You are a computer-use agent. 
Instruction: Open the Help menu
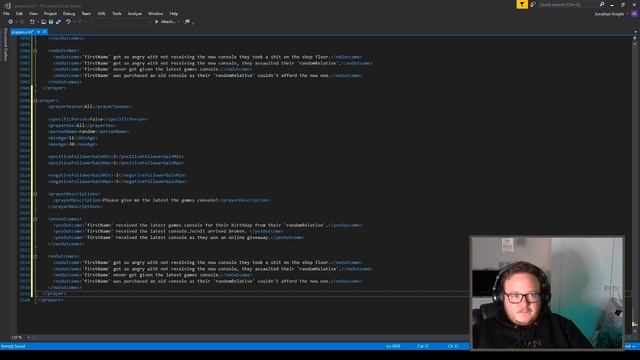click(173, 13)
